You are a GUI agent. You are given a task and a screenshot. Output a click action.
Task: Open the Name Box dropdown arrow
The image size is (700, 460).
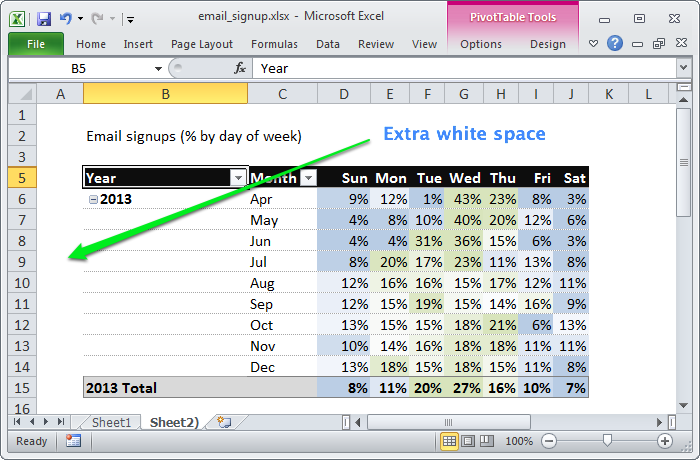click(x=158, y=68)
